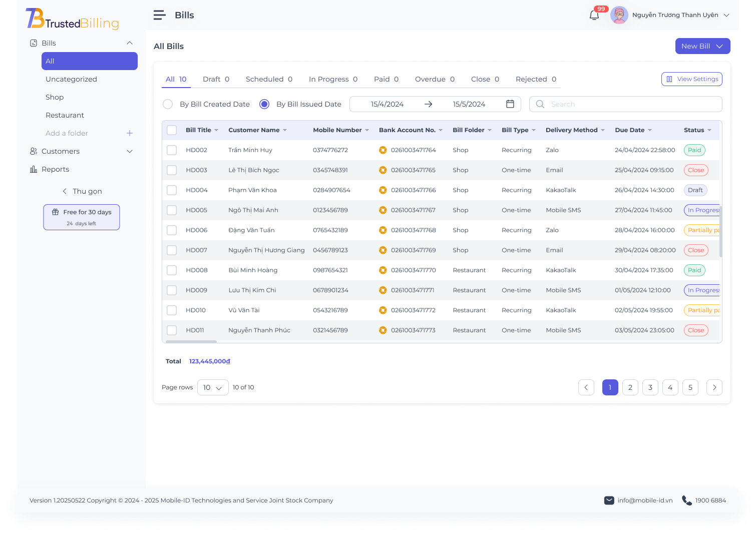The height and width of the screenshot is (535, 756).
Task: Click the Reports bar chart icon
Action: (x=34, y=169)
